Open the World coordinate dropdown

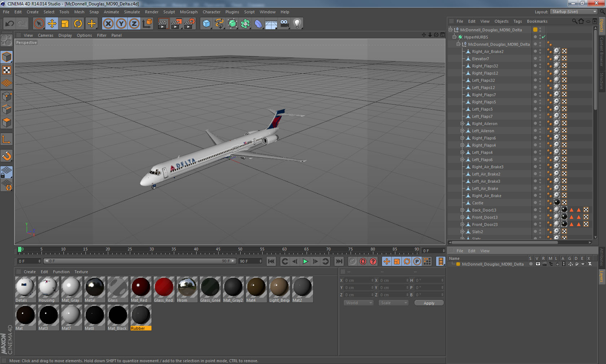(358, 303)
